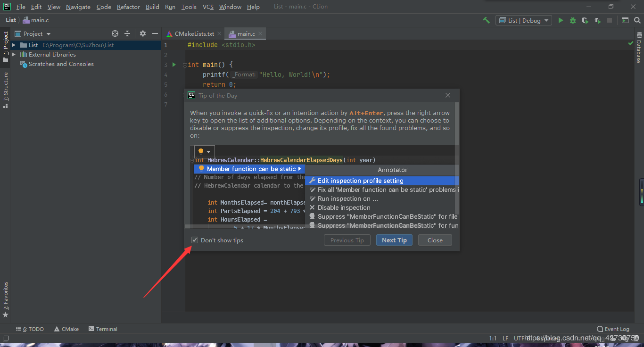
Task: Open the View menu
Action: [54, 7]
